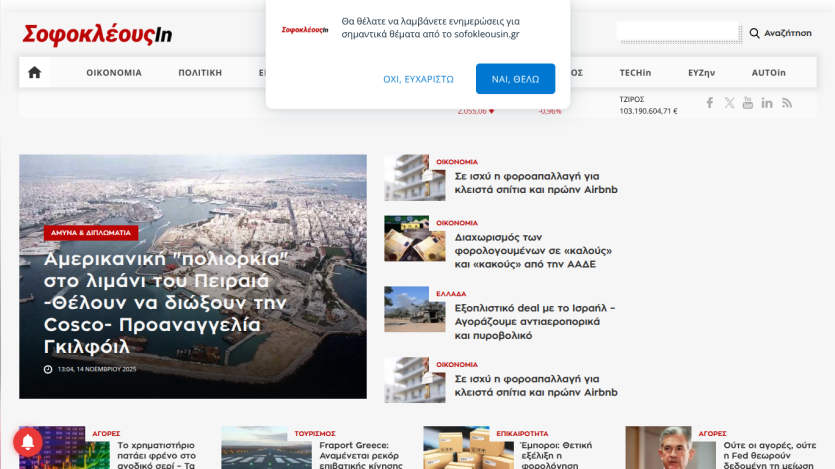
Task: Open the YouTube social icon
Action: (748, 103)
